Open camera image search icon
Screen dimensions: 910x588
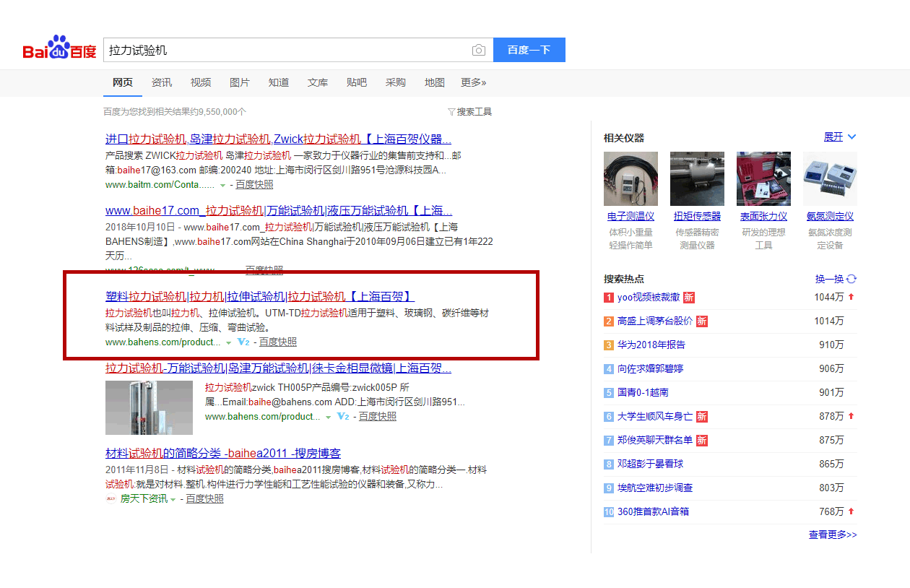478,50
